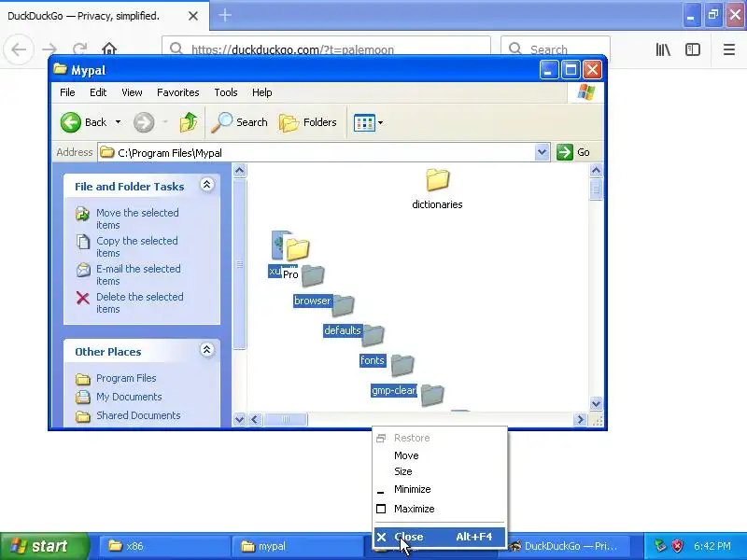Reload the page in the browser
The image size is (747, 560).
pyautogui.click(x=79, y=49)
